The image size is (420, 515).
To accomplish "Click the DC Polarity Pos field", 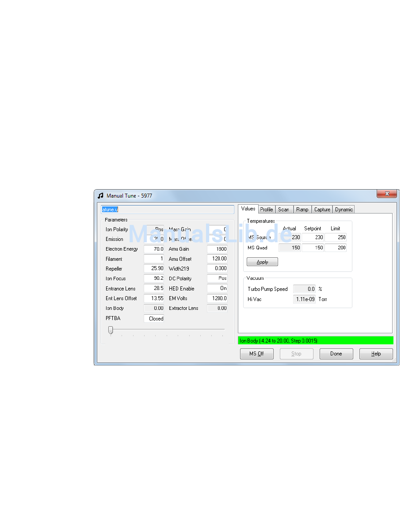I will point(217,278).
